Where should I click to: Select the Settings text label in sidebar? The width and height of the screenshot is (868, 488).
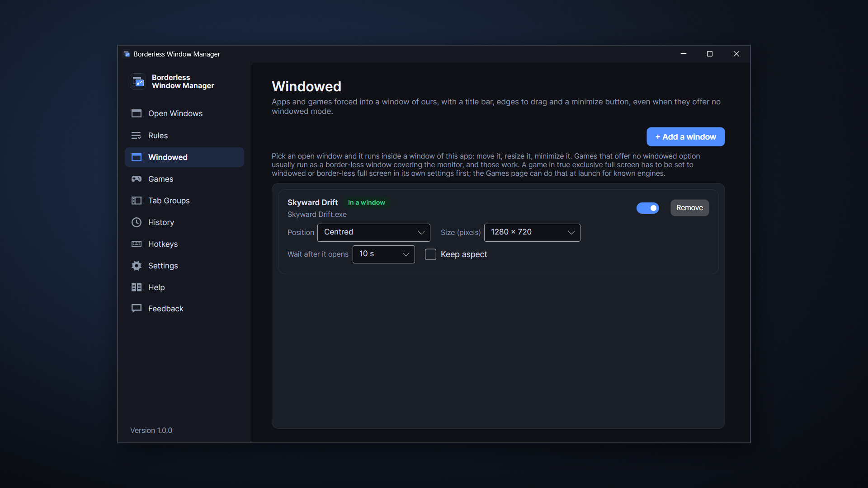(163, 266)
